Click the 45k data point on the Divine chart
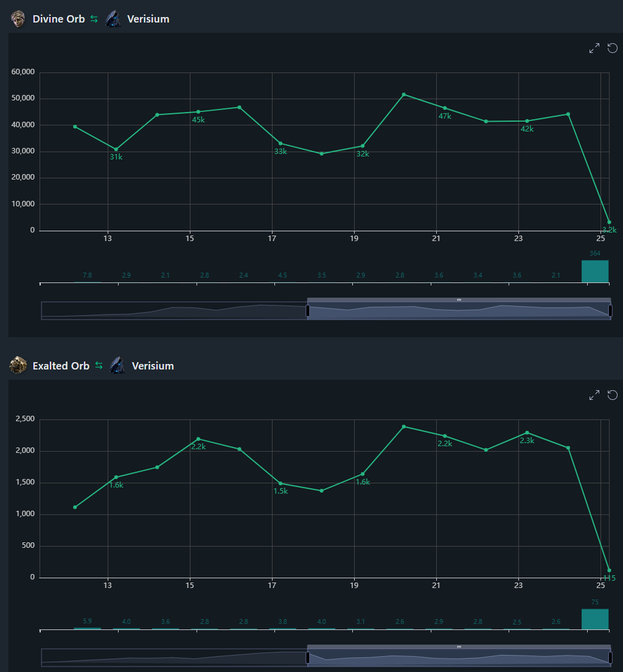 coord(198,112)
